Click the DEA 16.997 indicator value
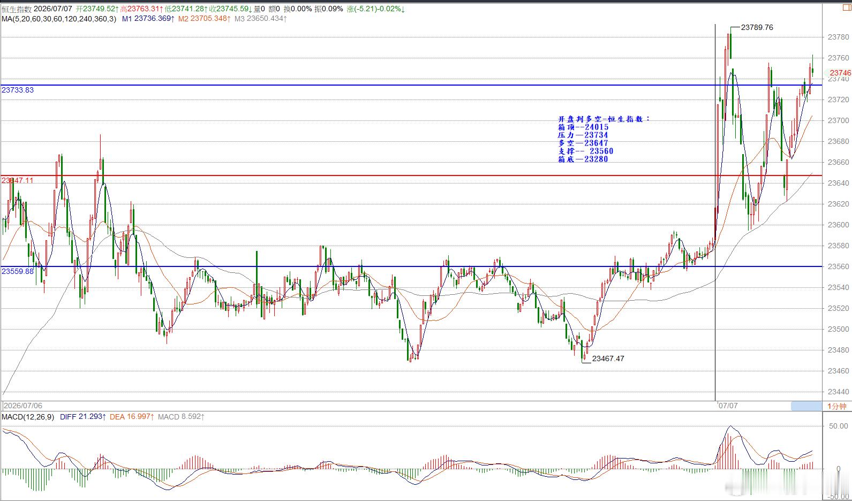Screen dimensions: 852x504 [132, 417]
